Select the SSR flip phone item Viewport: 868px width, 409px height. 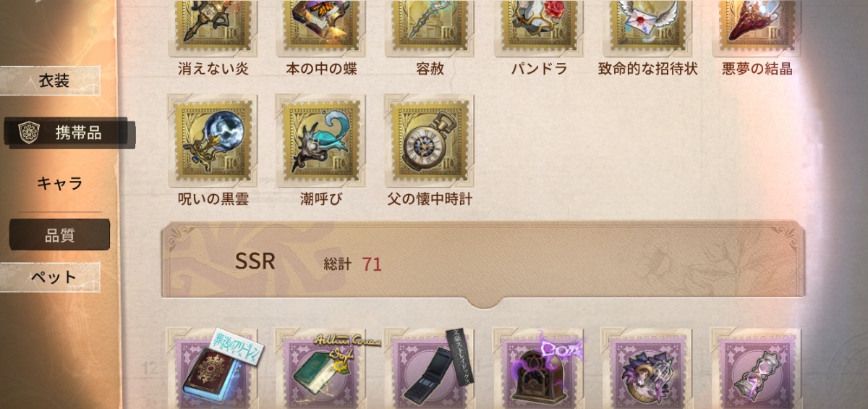pos(429,368)
